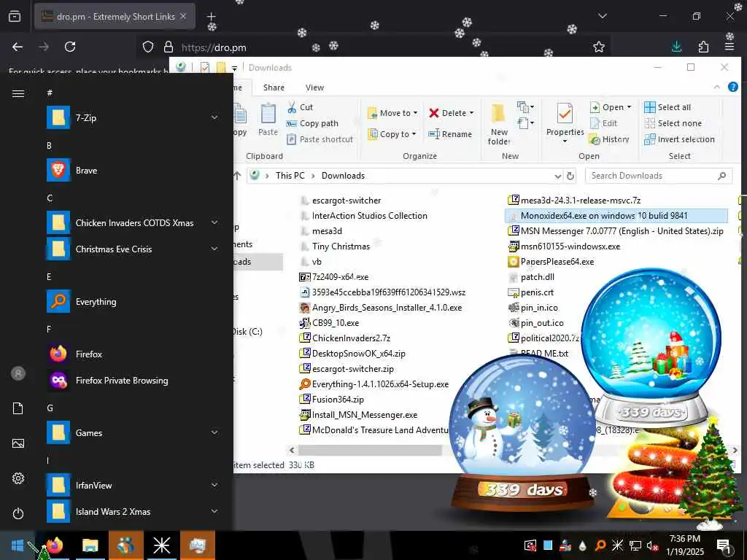Open Settings gear in Start sidebar
The image size is (747, 560).
click(x=18, y=478)
